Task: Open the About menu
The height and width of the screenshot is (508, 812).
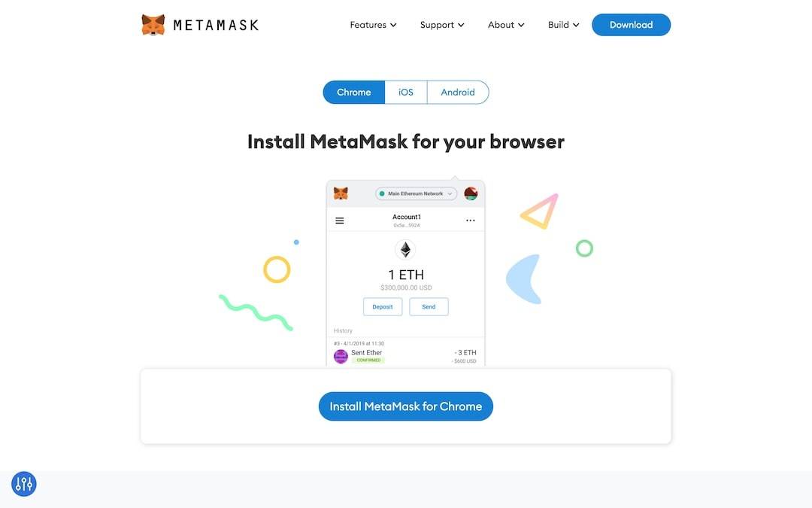Action: pyautogui.click(x=506, y=25)
